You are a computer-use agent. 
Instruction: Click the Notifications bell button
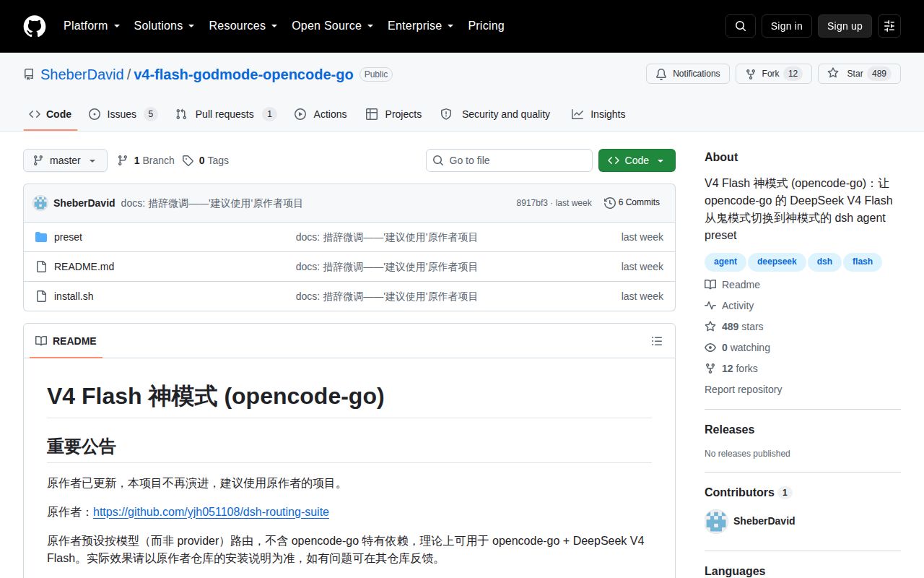[688, 74]
